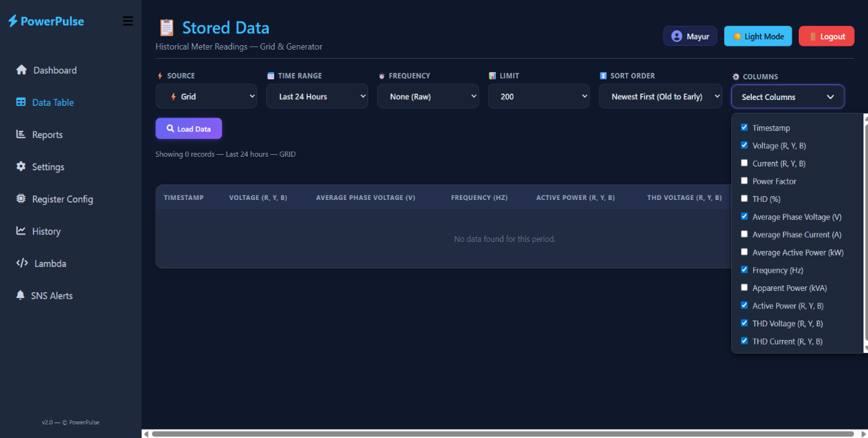Click the Logout button

pos(827,36)
